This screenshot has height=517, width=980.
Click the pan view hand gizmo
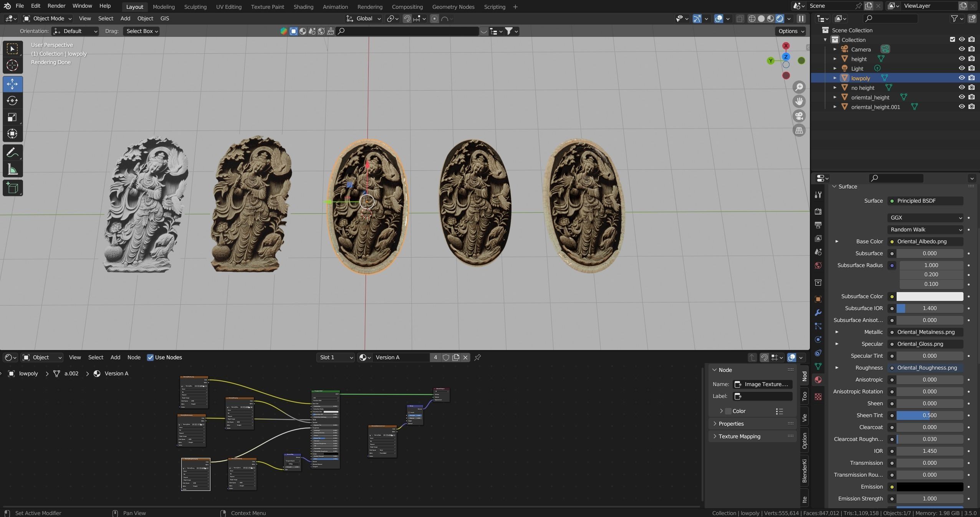(x=799, y=101)
